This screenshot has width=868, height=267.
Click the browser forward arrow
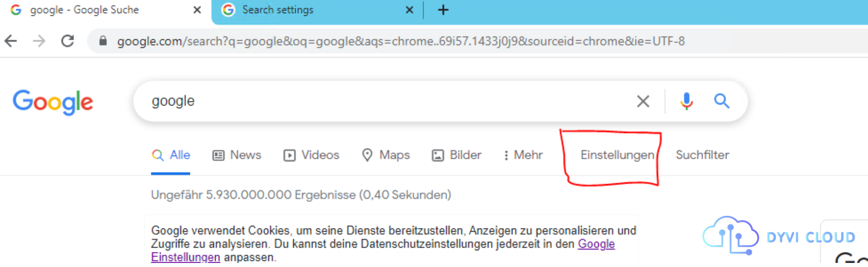[39, 41]
